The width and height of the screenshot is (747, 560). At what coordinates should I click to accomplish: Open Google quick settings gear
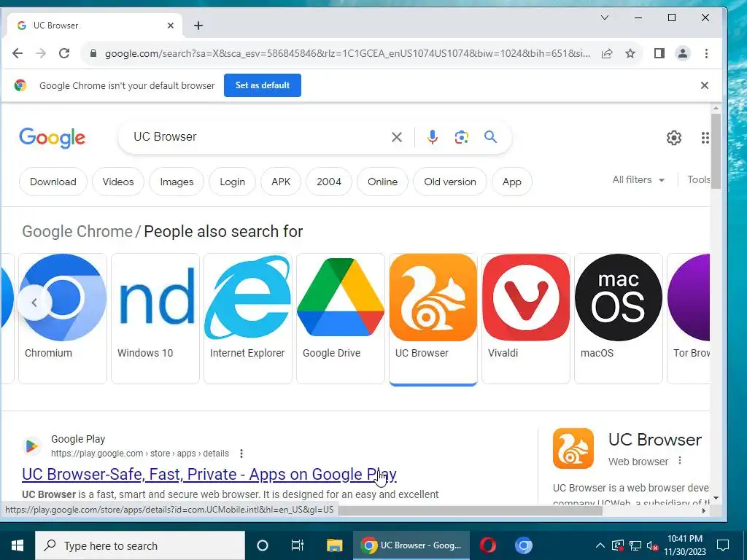coord(673,138)
